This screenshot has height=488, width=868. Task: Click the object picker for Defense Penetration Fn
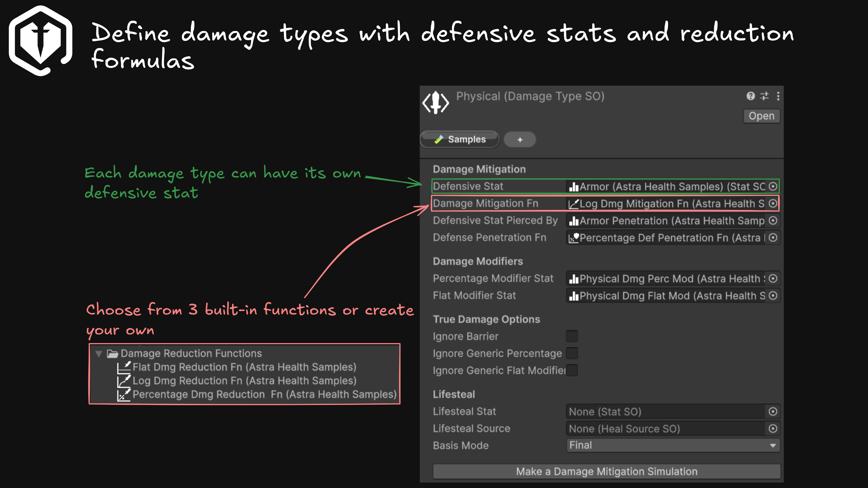(x=773, y=238)
